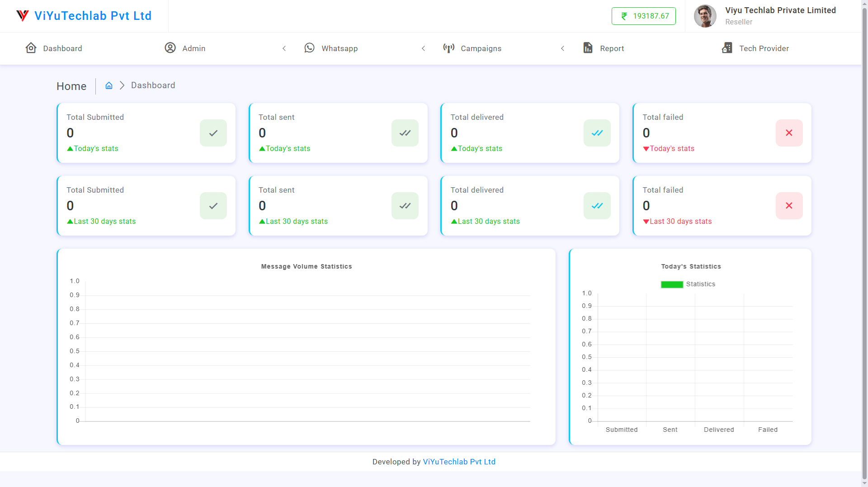The width and height of the screenshot is (868, 487).
Task: Click the Admin user circle icon
Action: [170, 48]
